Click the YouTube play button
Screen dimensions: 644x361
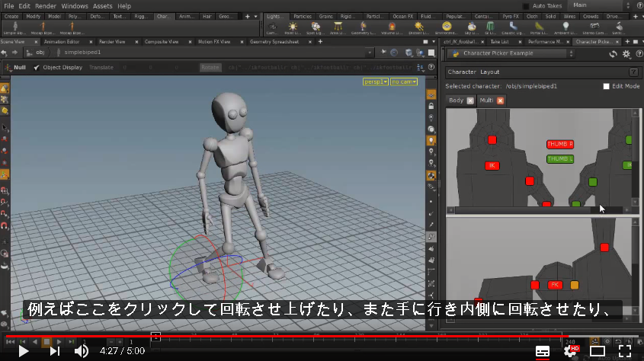24,351
